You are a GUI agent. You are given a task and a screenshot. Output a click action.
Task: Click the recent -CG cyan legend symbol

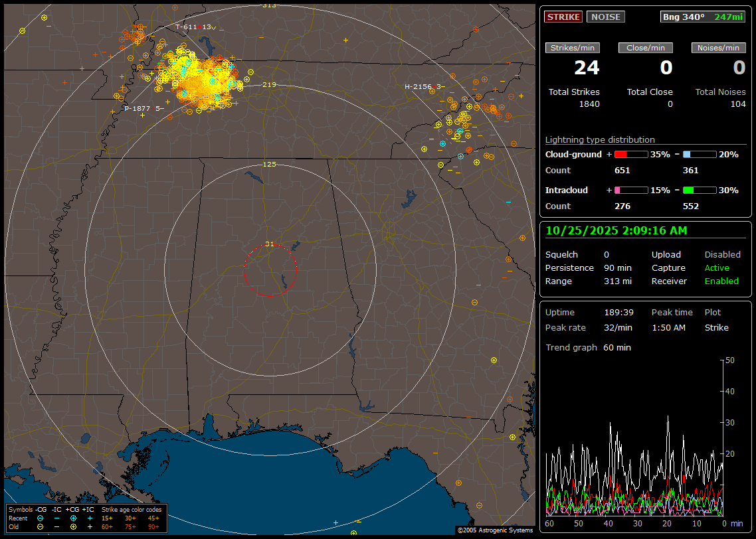pyautogui.click(x=40, y=518)
